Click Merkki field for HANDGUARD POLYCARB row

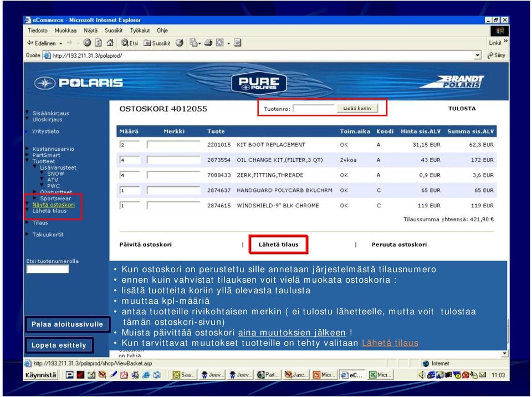tap(173, 191)
